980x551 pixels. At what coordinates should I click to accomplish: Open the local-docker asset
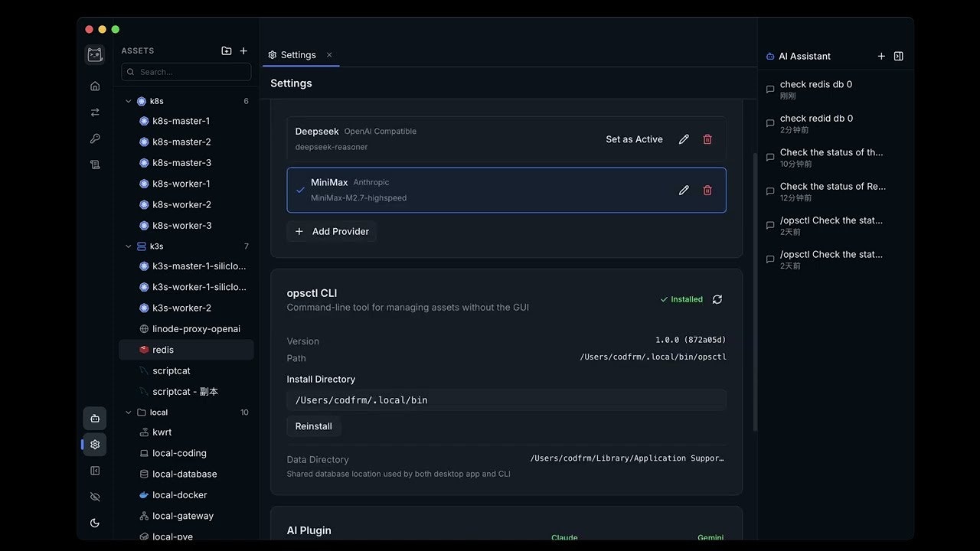point(186,495)
